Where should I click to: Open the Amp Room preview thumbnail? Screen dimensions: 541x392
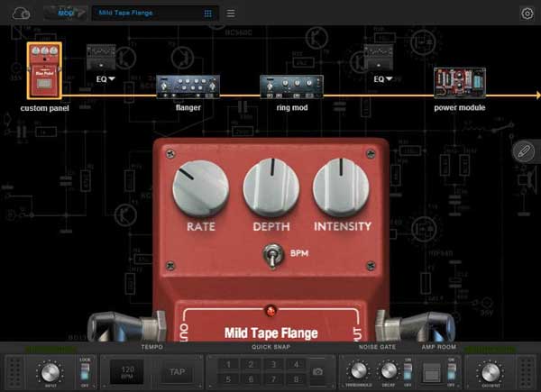(432, 372)
